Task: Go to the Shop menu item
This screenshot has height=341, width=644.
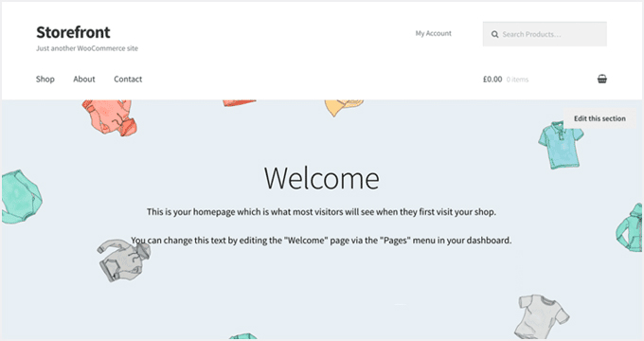Action: [45, 79]
